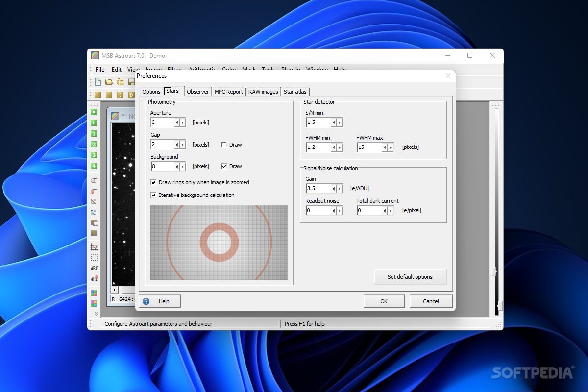Toggle Draw rings only when image is zoomed
This screenshot has height=392, width=588.
pos(153,182)
